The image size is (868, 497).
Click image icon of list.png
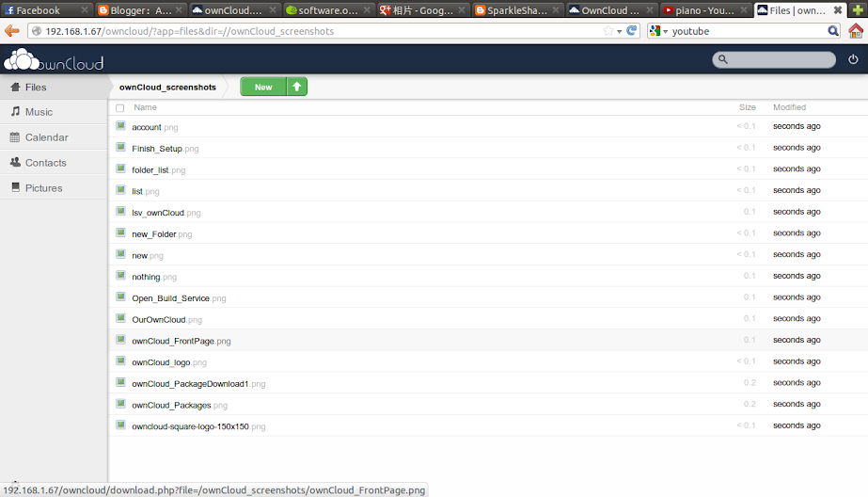click(x=120, y=190)
